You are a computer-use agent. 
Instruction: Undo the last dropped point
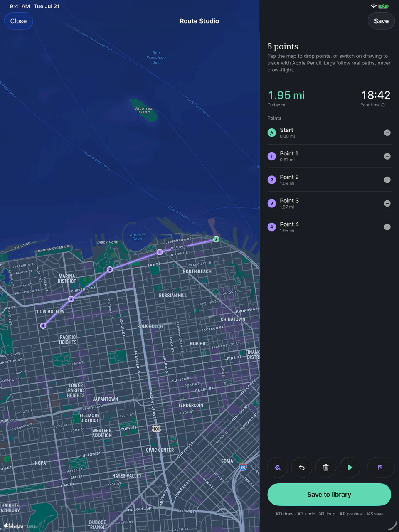point(302,468)
